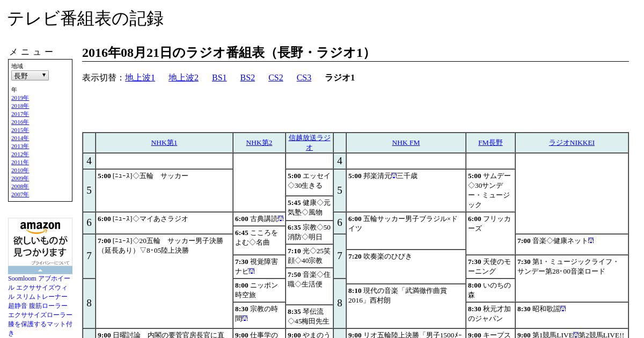644x338 pixels.
Task: Open the 2013年 year link
Action: pos(20,146)
